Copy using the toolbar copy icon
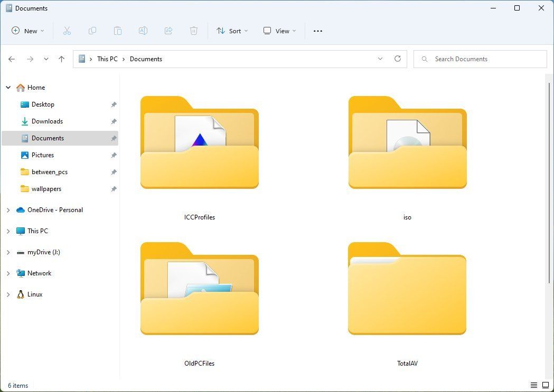Image resolution: width=554 pixels, height=392 pixels. pos(92,31)
